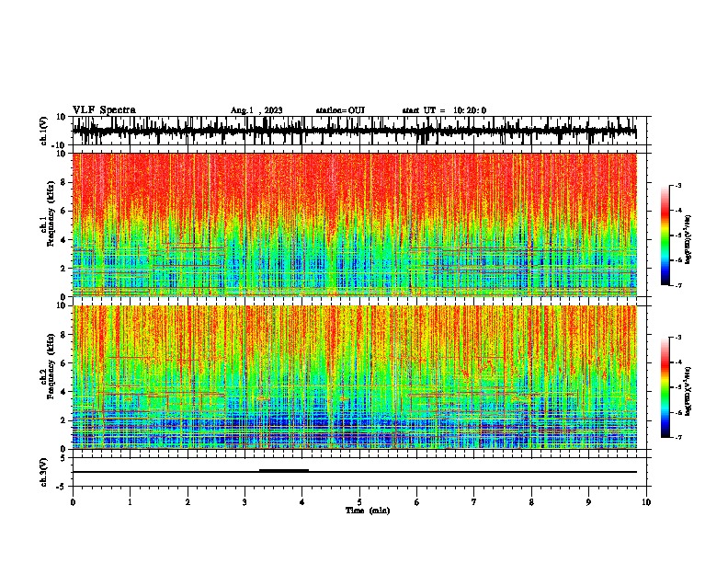This screenshot has width=728, height=563.
Task: Click the time axis tick label '5'
Action: point(359,502)
